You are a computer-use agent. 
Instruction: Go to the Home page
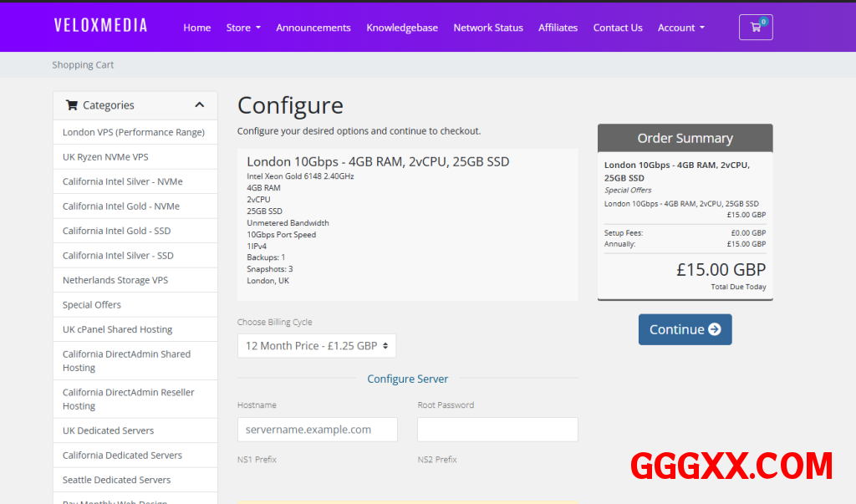point(197,28)
